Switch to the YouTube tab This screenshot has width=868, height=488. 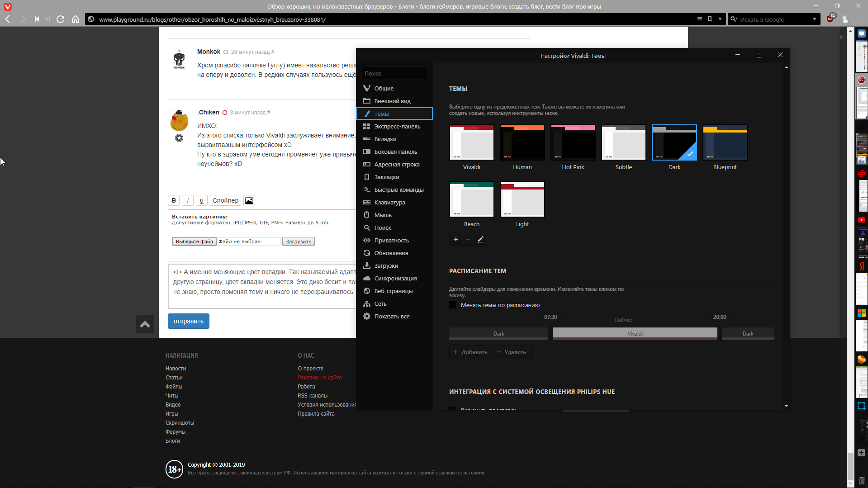tap(861, 220)
